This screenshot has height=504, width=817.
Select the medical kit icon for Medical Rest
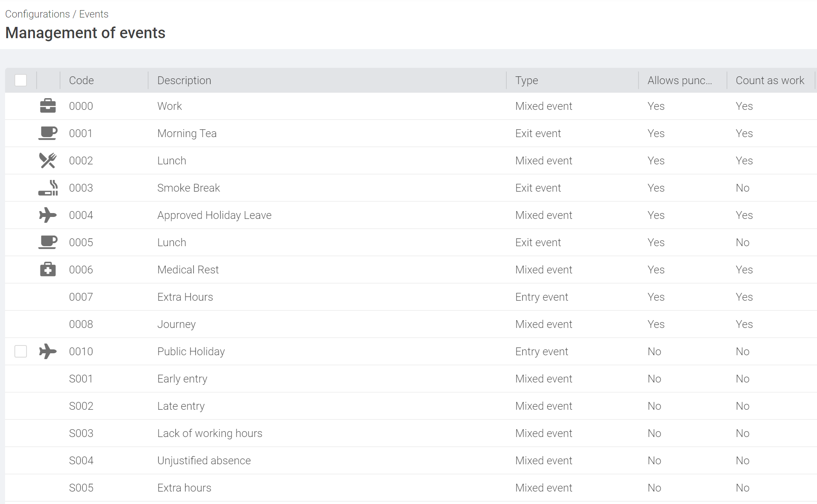48,269
